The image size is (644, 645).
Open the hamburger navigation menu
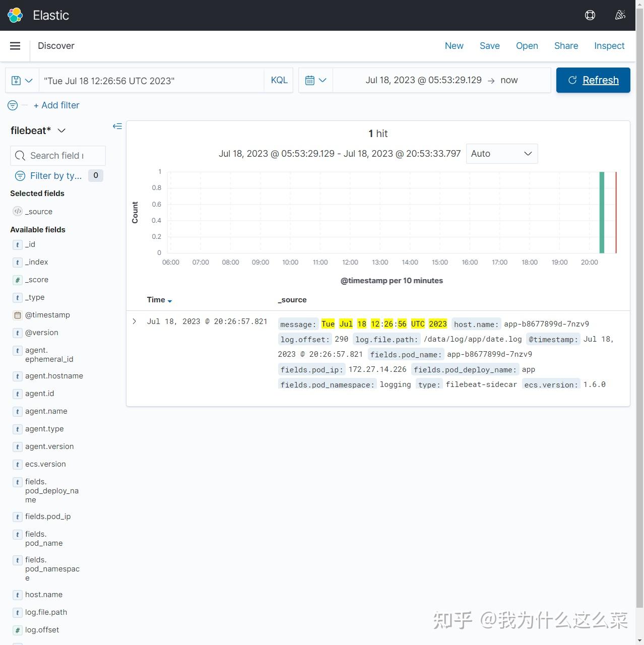(15, 46)
